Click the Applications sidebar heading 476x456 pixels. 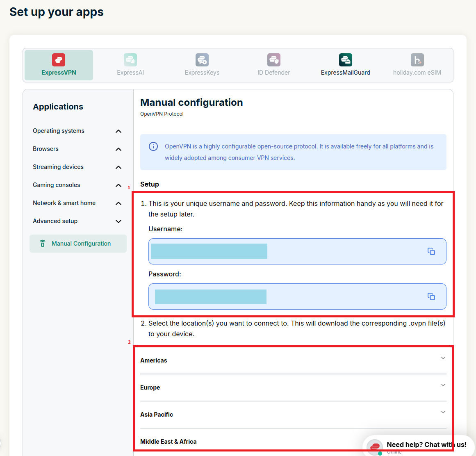[x=58, y=107]
